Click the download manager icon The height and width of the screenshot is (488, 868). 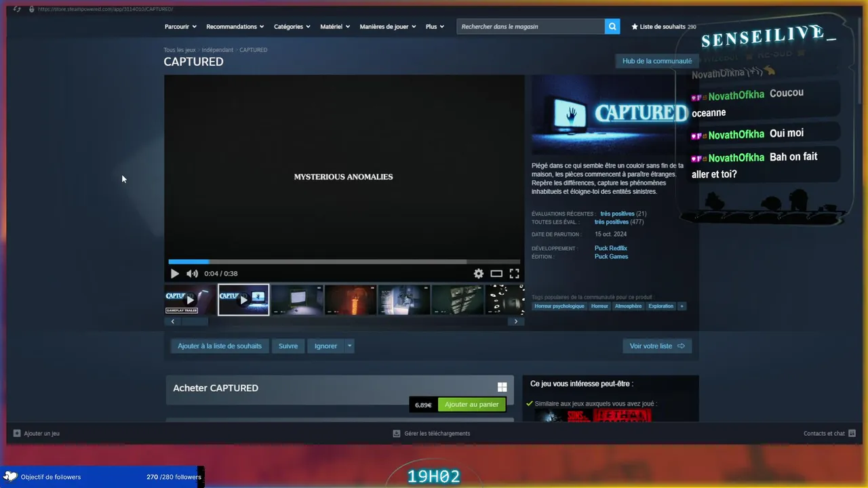click(397, 433)
